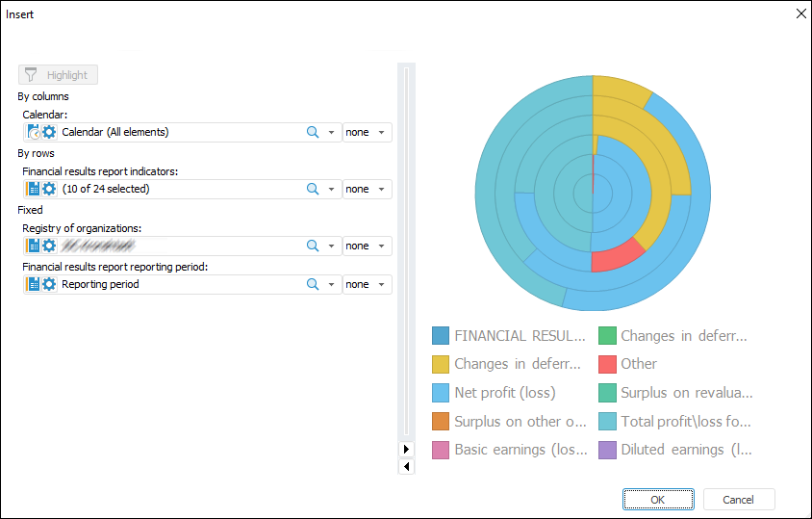The height and width of the screenshot is (519, 812).
Task: Open gear settings for report indicators
Action: [49, 189]
